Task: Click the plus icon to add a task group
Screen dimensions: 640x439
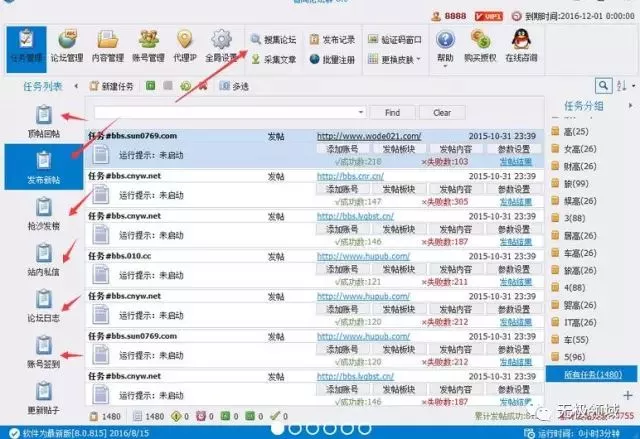Action: point(628,395)
